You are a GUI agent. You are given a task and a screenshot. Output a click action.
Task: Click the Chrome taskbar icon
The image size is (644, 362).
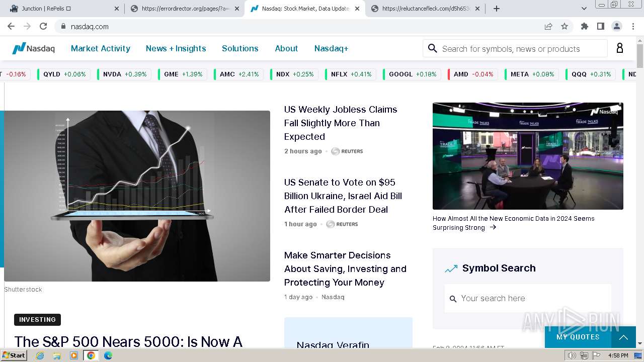tap(91, 355)
